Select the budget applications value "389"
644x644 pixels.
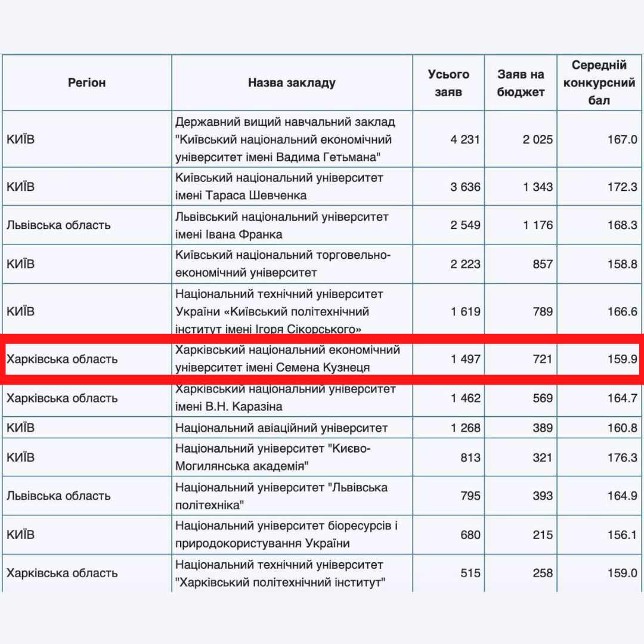pyautogui.click(x=543, y=428)
